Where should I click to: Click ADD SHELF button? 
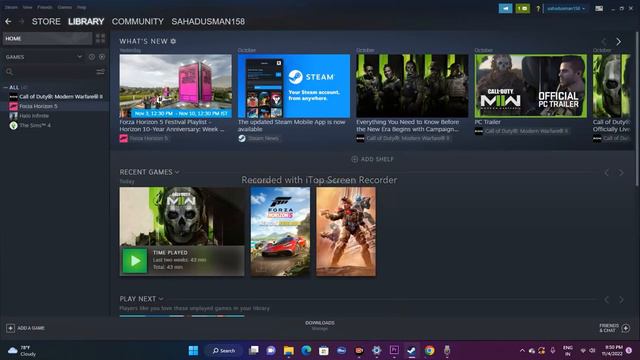click(372, 159)
